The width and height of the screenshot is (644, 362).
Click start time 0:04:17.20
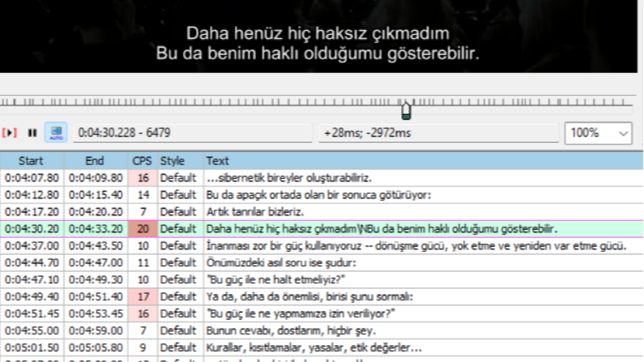pyautogui.click(x=32, y=212)
